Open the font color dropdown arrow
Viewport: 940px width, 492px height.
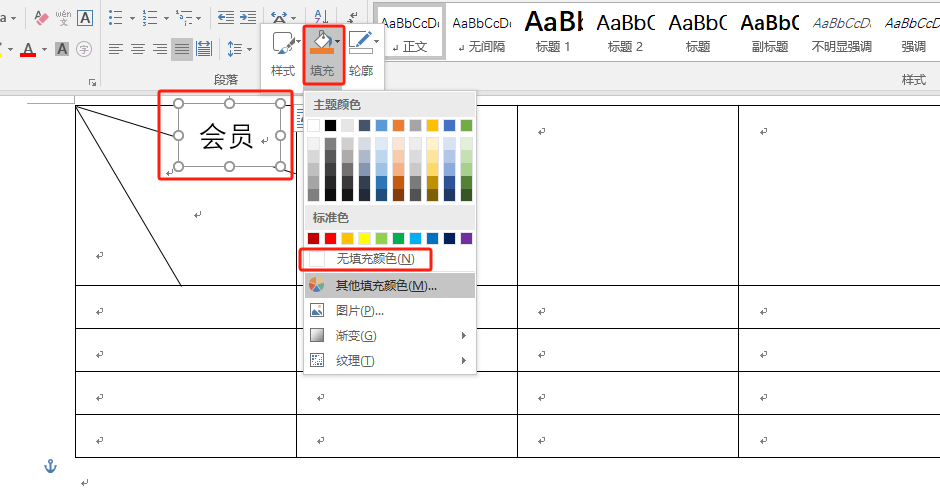[x=45, y=48]
